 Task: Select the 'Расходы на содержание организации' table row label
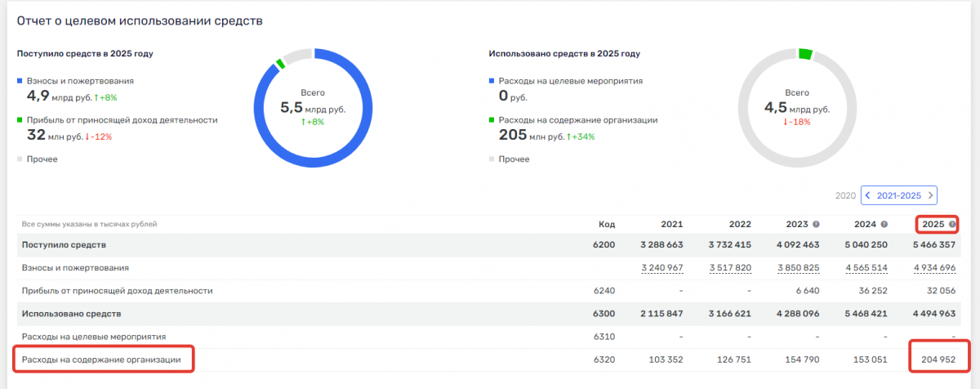pos(103,359)
